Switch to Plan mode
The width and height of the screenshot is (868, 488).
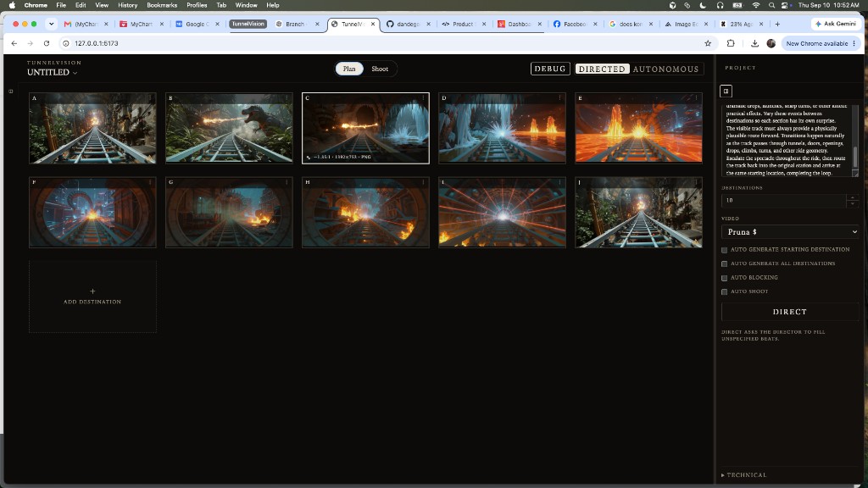(349, 69)
